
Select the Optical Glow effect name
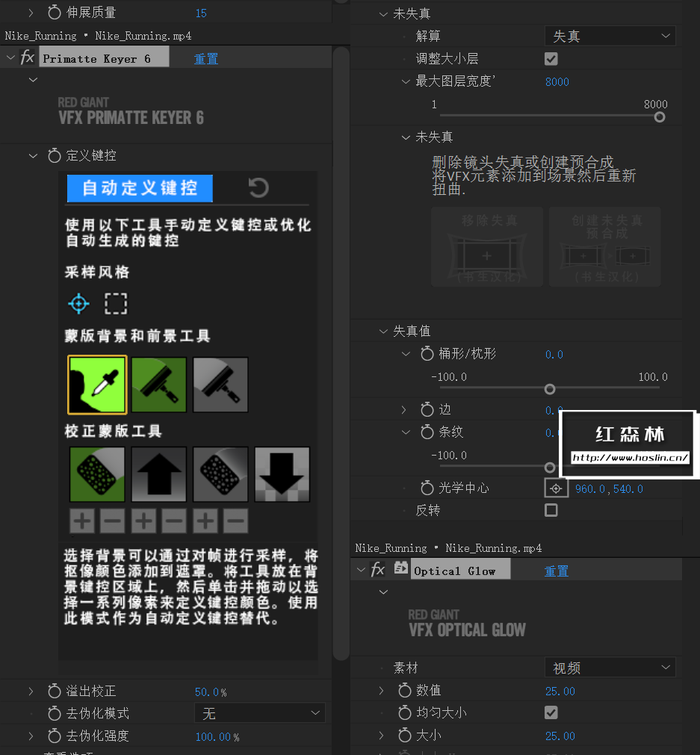pos(460,570)
